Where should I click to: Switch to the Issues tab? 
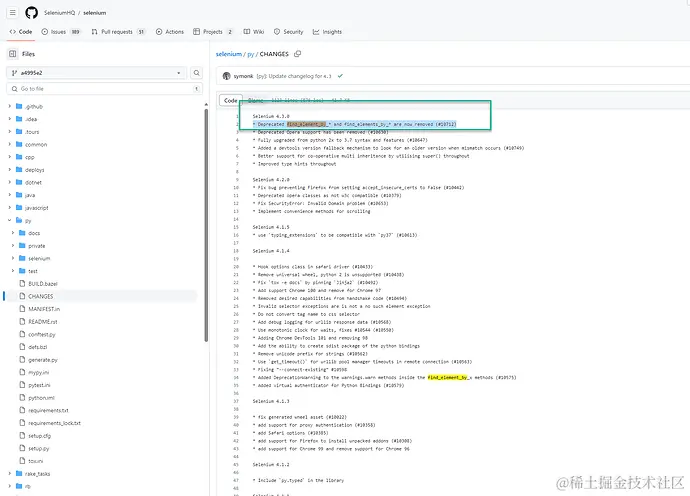pyautogui.click(x=61, y=32)
